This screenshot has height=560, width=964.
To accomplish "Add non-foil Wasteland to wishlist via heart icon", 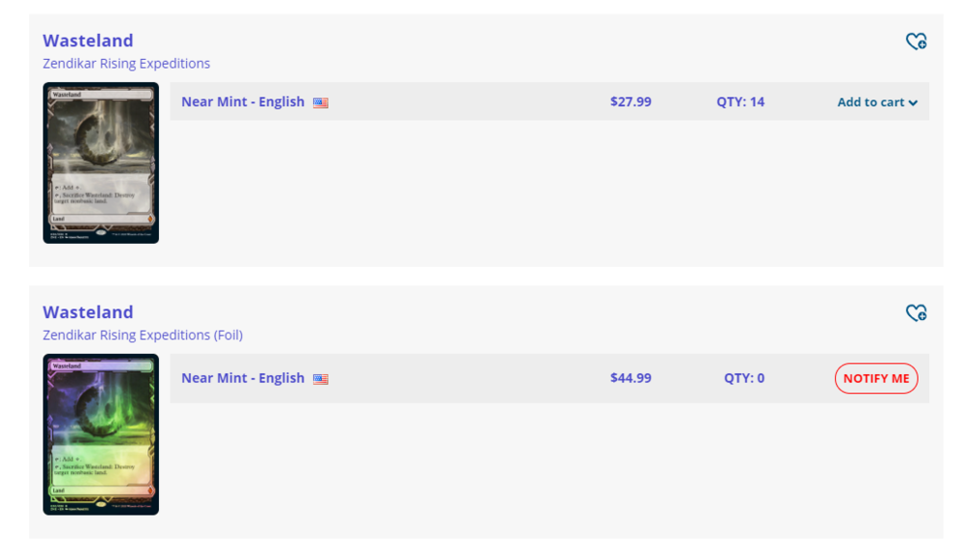I will point(916,41).
